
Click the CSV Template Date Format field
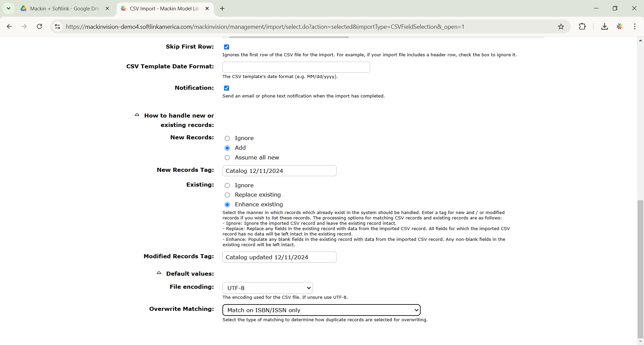coord(296,67)
